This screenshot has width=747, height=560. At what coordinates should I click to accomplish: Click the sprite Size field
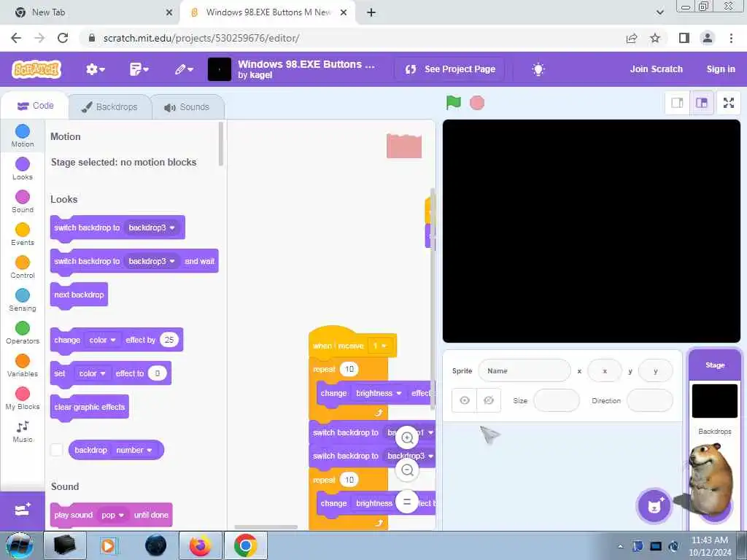pos(557,400)
